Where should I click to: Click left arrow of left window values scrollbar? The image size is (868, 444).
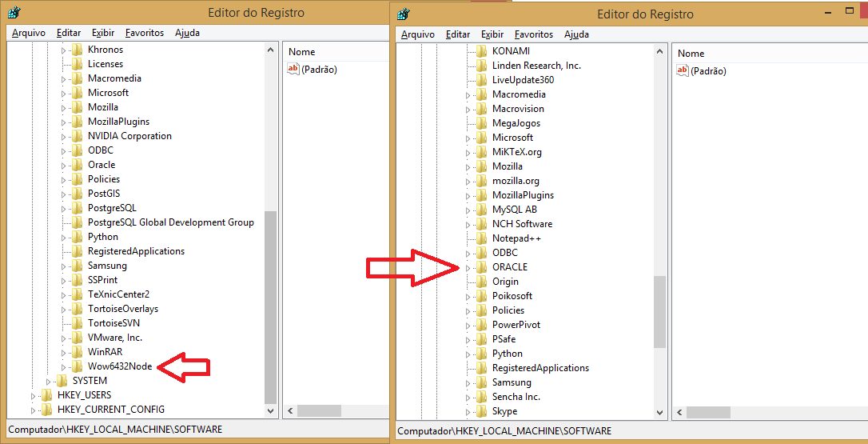click(289, 410)
